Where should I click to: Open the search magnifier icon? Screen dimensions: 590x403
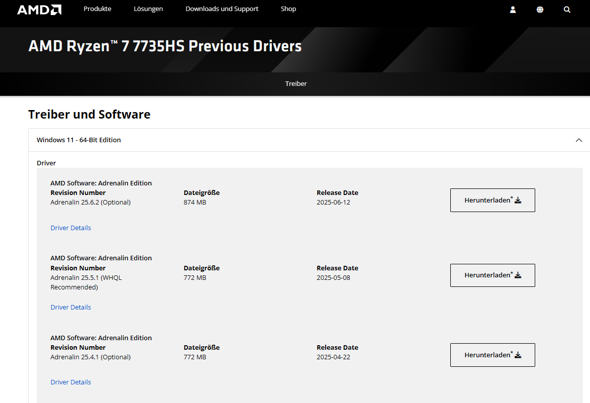point(567,10)
